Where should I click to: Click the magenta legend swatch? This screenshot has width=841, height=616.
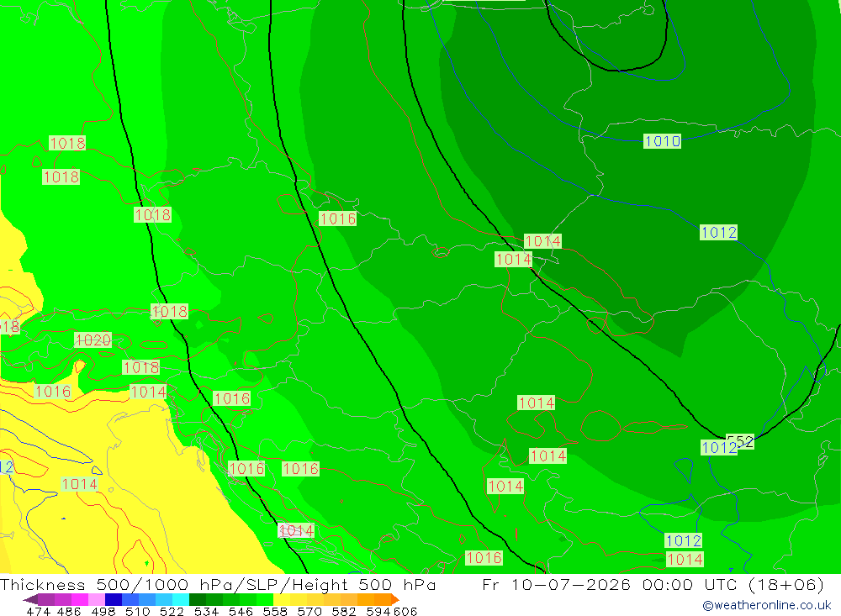tap(79, 599)
